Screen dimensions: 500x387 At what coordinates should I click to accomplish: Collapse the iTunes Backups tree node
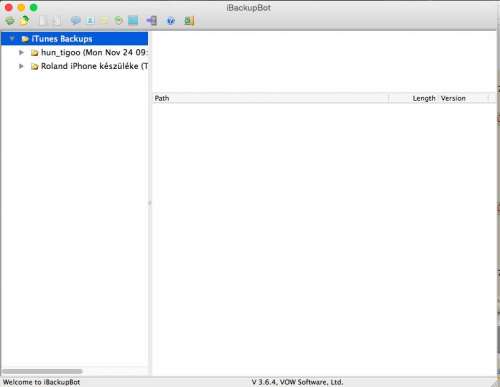(x=12, y=39)
